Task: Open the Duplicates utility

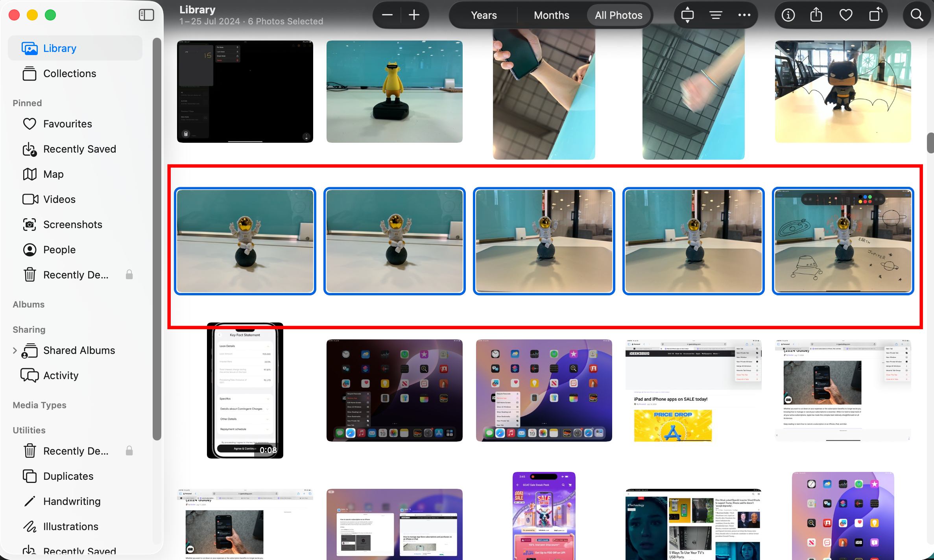Action: point(75,476)
